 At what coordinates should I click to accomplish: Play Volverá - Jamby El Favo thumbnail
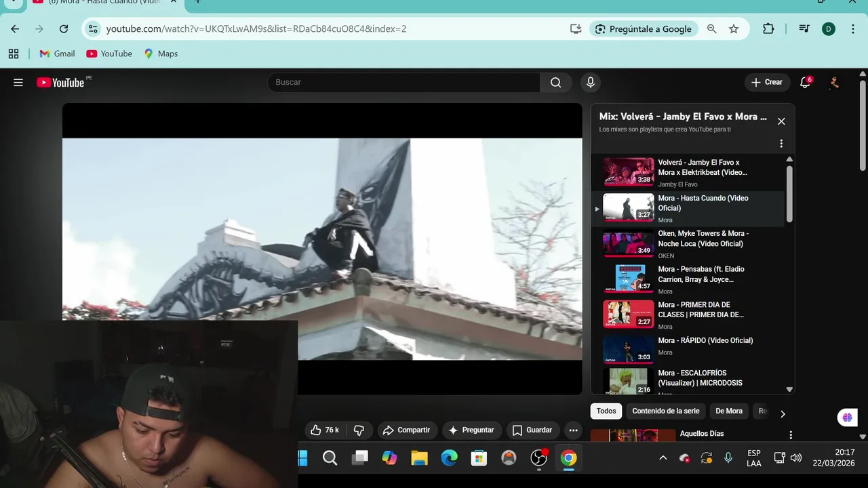point(629,172)
